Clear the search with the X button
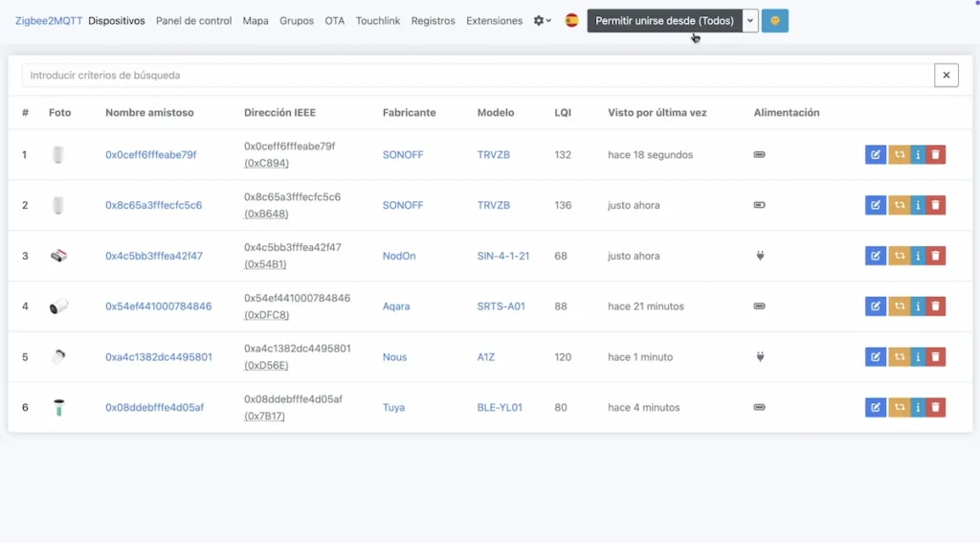Screen dimensions: 980x543 tap(946, 76)
